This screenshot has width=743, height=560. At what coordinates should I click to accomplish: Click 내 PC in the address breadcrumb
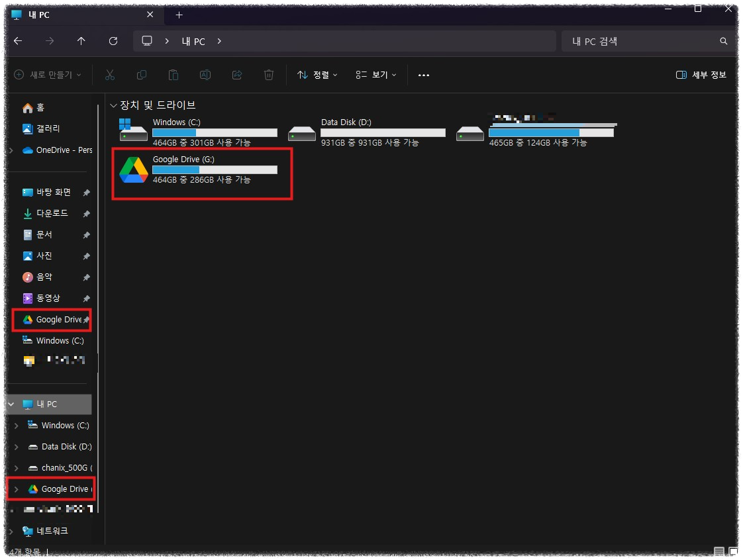click(x=193, y=41)
